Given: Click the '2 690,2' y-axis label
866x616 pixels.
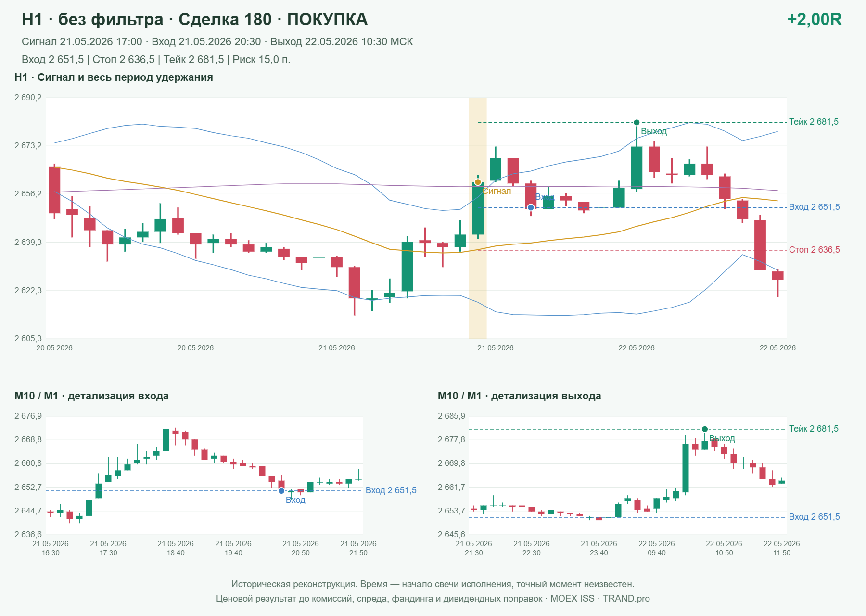Looking at the screenshot, I should (28, 98).
